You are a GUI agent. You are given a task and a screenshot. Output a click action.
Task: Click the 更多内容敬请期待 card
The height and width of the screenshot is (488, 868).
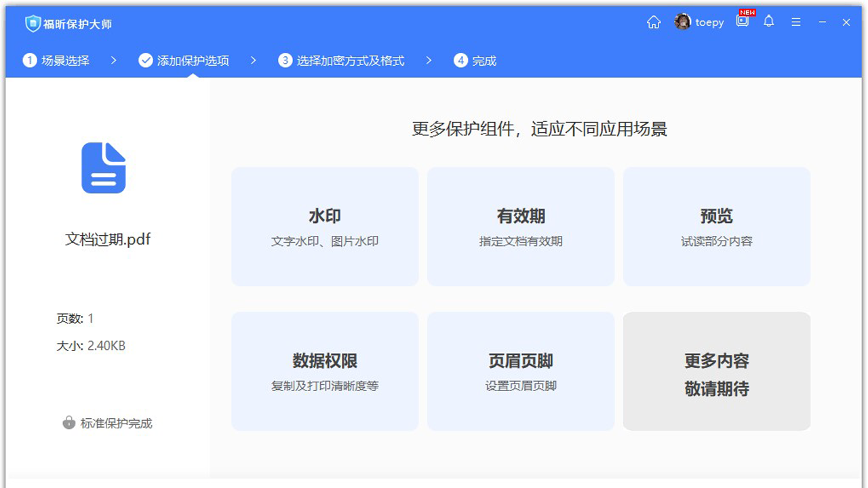[x=716, y=371]
